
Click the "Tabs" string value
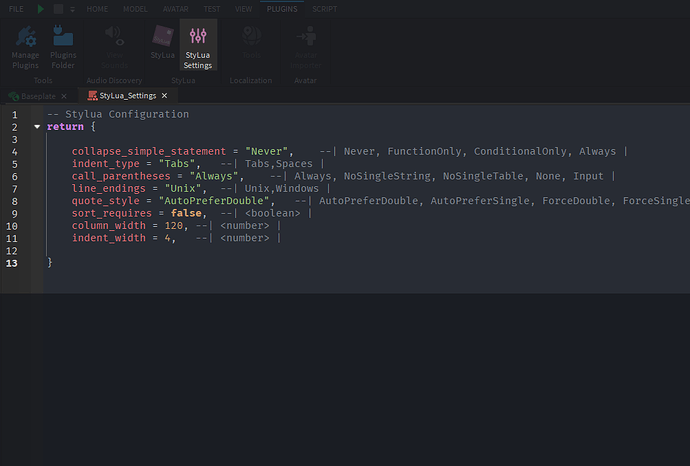pyautogui.click(x=176, y=164)
